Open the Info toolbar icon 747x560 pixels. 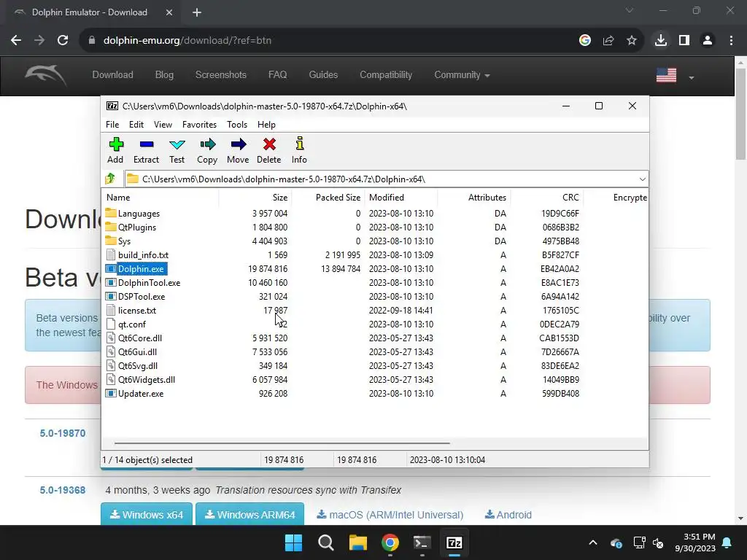(x=299, y=150)
